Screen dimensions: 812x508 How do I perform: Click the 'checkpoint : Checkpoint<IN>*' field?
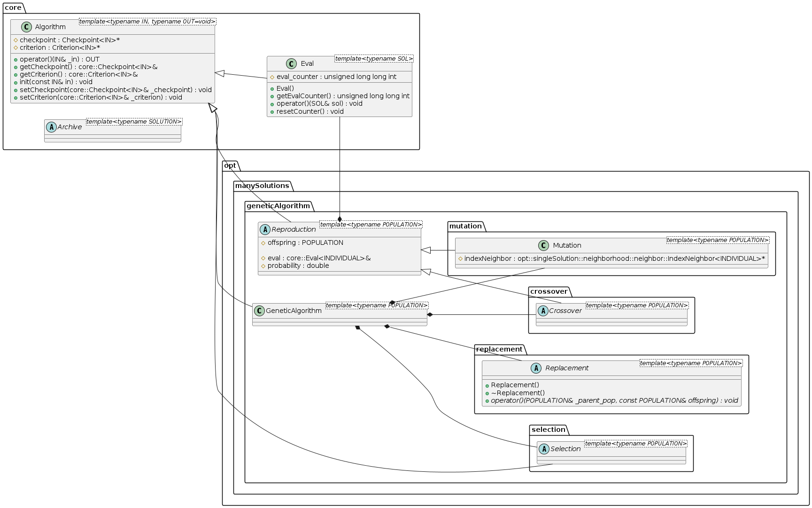pos(70,40)
